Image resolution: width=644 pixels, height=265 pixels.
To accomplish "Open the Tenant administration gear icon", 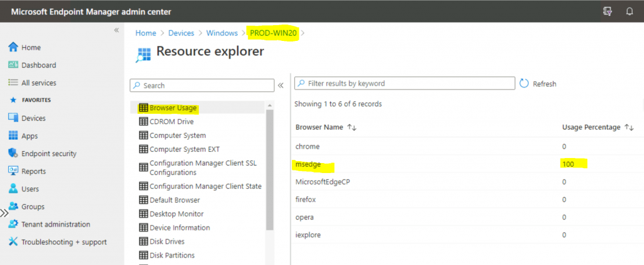I will [x=13, y=224].
